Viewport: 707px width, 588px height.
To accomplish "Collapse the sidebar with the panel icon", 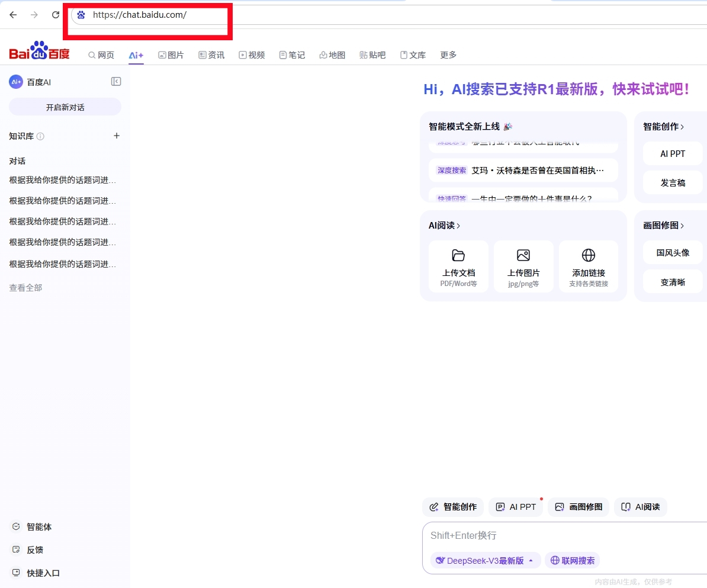I will pyautogui.click(x=116, y=82).
